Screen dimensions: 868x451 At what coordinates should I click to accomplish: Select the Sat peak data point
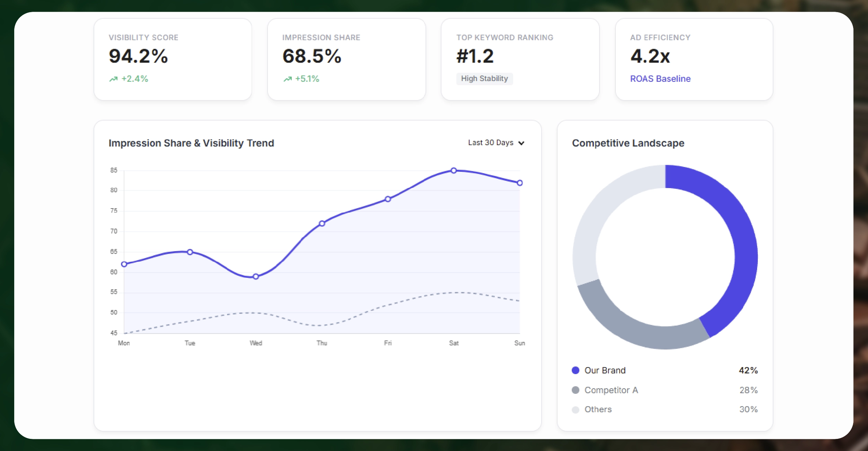coord(454,170)
